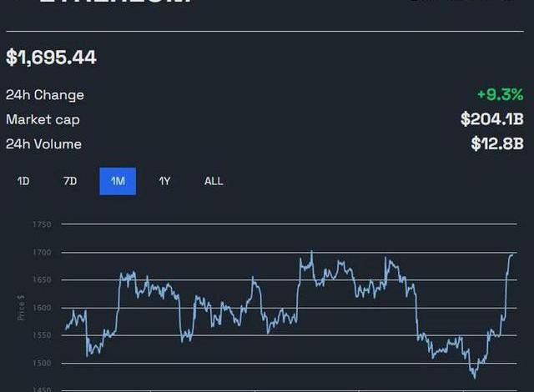Image resolution: width=534 pixels, height=392 pixels.
Task: Click the Price $ axis title
Action: point(21,308)
